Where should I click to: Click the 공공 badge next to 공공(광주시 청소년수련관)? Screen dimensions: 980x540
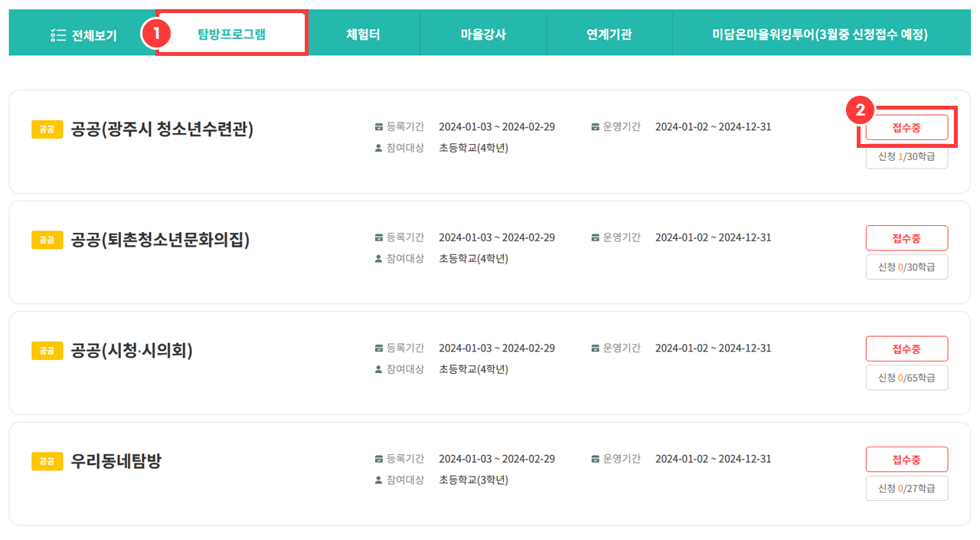pyautogui.click(x=47, y=129)
